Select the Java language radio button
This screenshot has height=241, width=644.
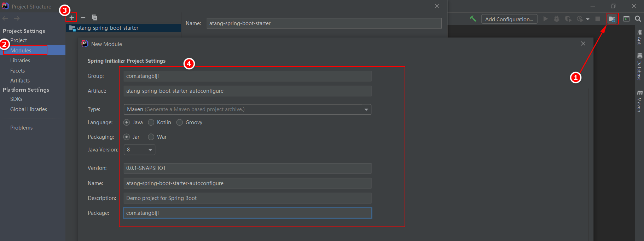[127, 122]
